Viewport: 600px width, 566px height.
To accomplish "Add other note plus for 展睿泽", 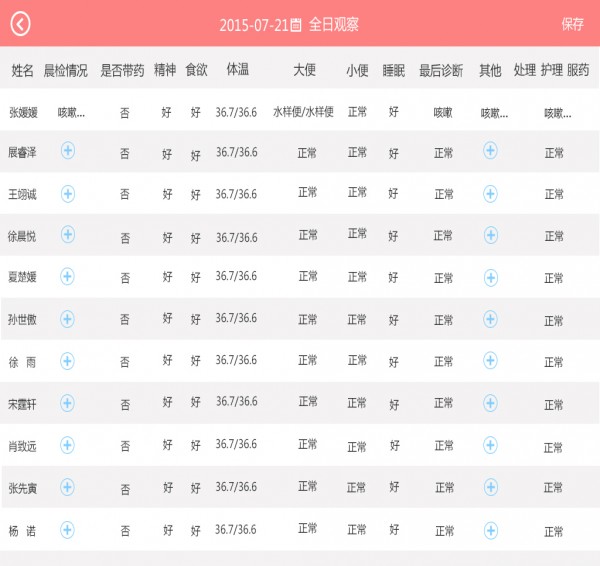I will 490,151.
